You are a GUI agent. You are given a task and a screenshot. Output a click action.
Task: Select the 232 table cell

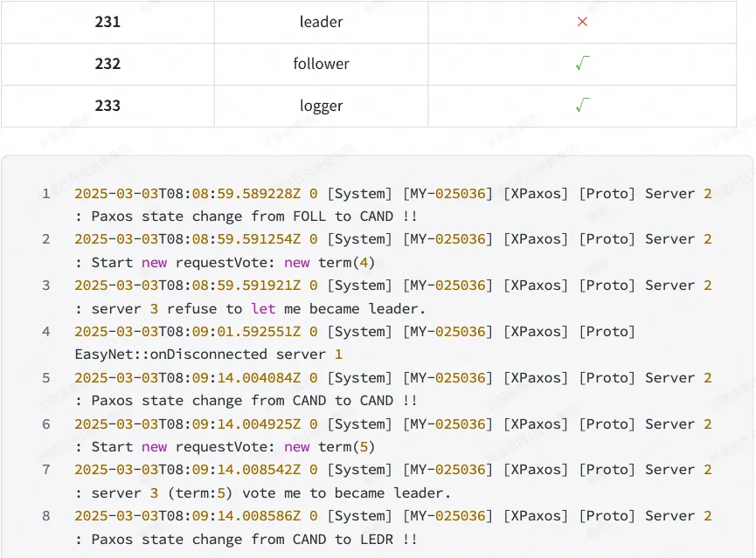(108, 64)
